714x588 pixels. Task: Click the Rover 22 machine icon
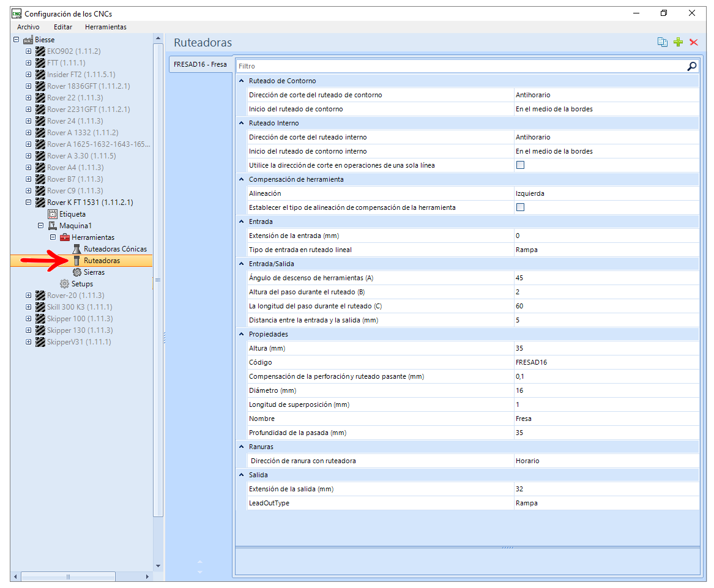click(40, 98)
